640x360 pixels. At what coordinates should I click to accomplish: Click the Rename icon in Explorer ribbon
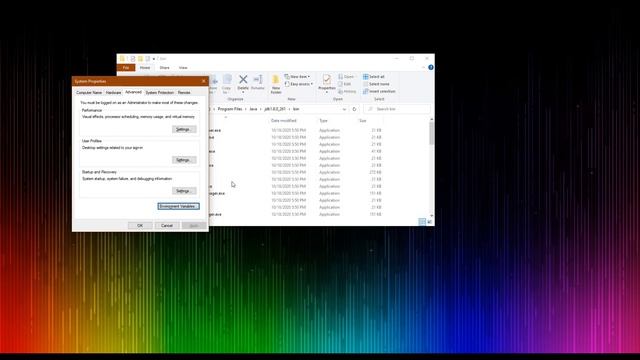click(258, 83)
